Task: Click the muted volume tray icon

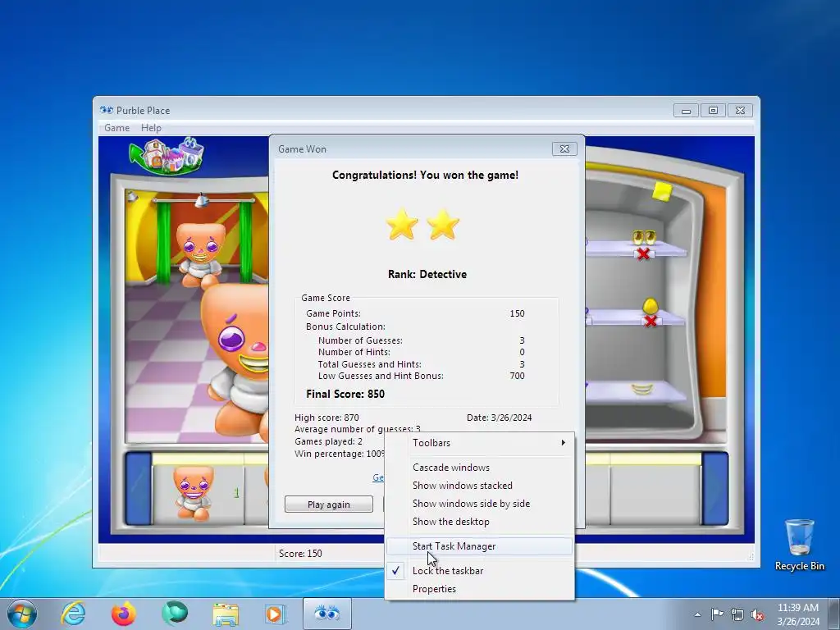Action: [x=757, y=614]
